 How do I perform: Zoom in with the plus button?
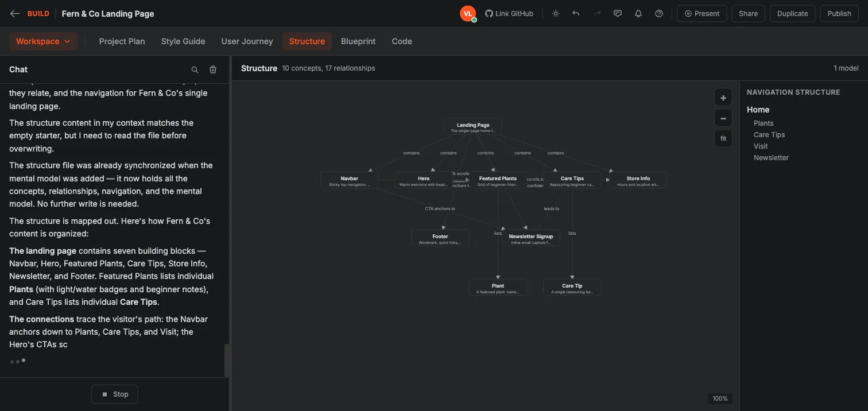tap(723, 98)
